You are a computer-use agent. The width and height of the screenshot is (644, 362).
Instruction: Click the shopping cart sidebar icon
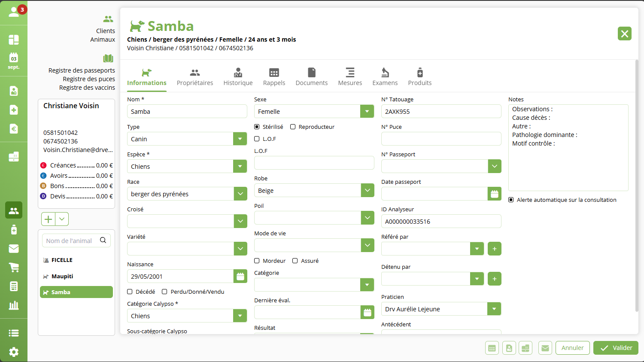14,268
